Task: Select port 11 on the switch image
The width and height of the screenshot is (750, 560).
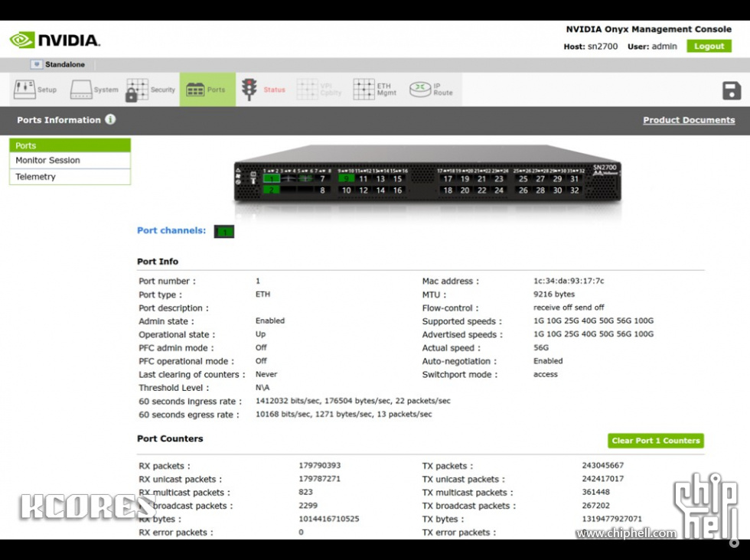Action: pyautogui.click(x=364, y=179)
